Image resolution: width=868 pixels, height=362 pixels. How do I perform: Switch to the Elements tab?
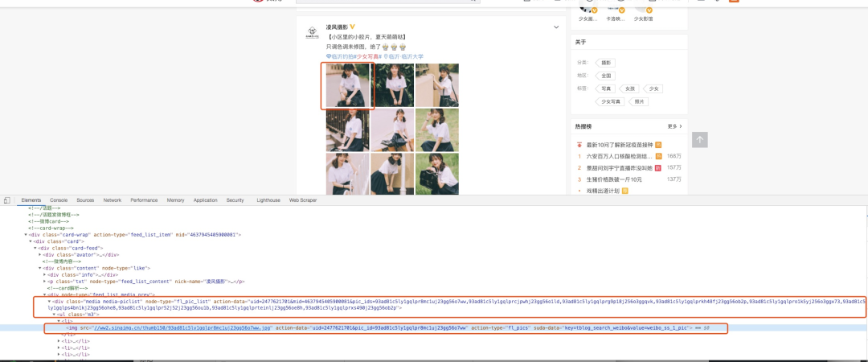point(31,200)
